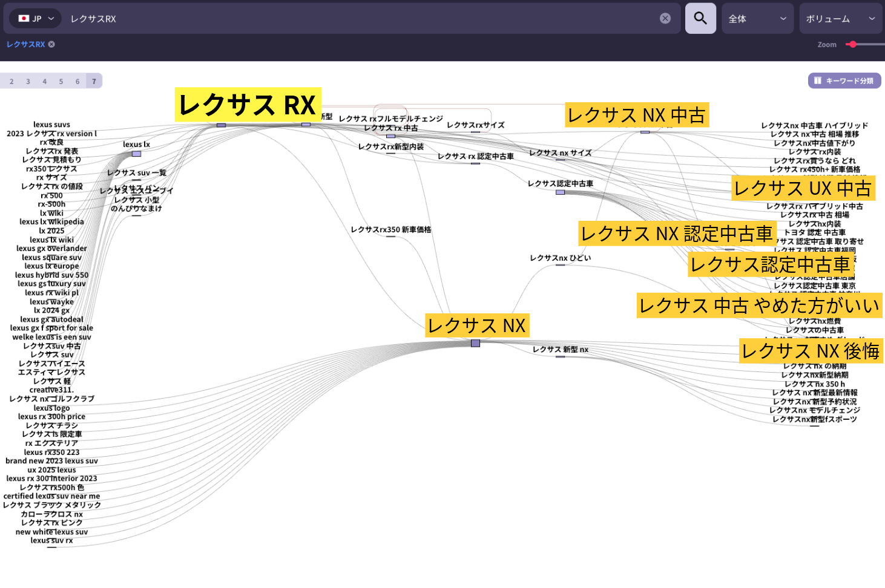Select depth level 4 tab
885x588 pixels.
[x=44, y=81]
